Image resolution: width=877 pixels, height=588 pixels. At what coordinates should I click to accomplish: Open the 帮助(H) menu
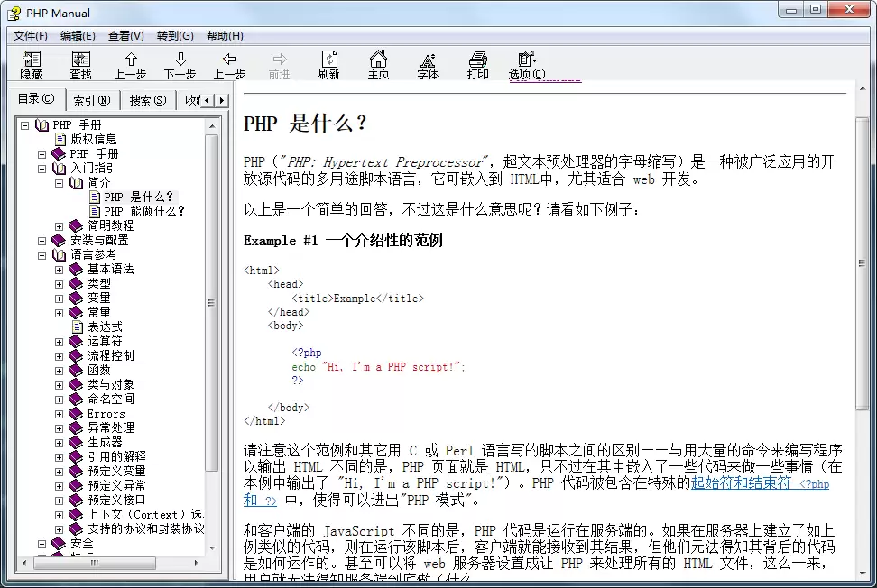tap(225, 36)
